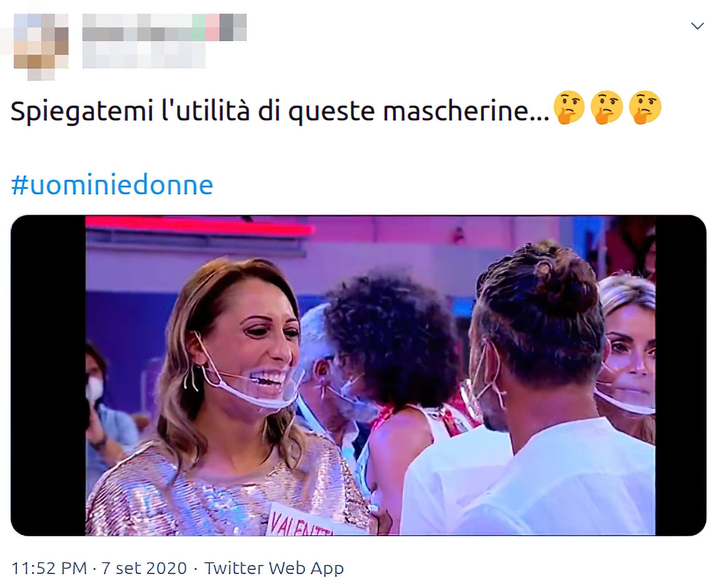Click the left black letterbox bar
Image resolution: width=720 pixels, height=588 pixels.
(48, 375)
